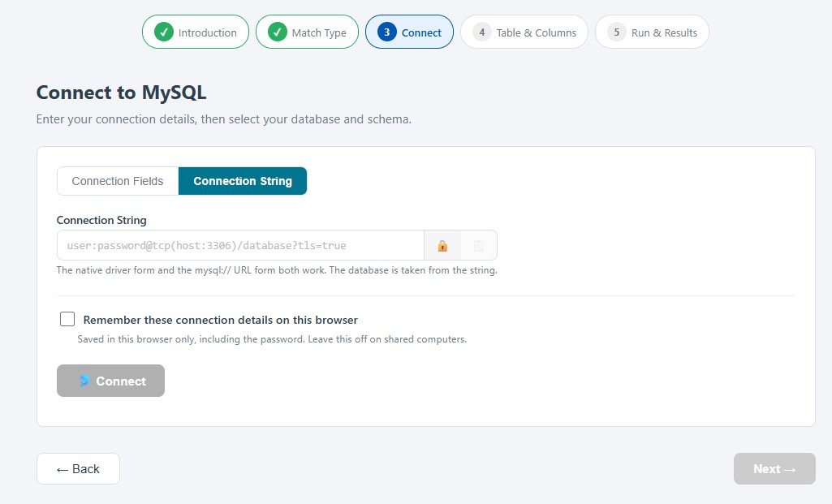Click the paste clipboard icon beside lock
This screenshot has width=832, height=504.
479,246
